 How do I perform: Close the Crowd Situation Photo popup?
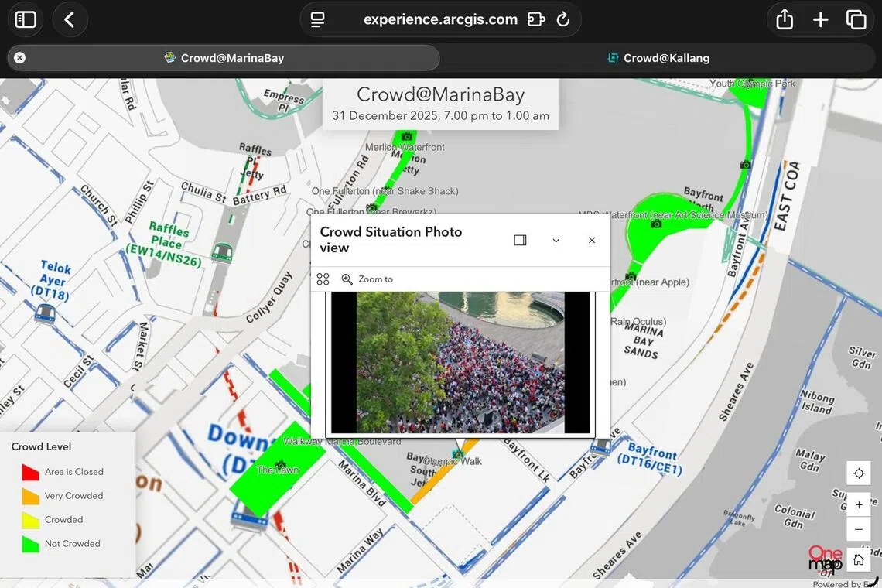592,240
